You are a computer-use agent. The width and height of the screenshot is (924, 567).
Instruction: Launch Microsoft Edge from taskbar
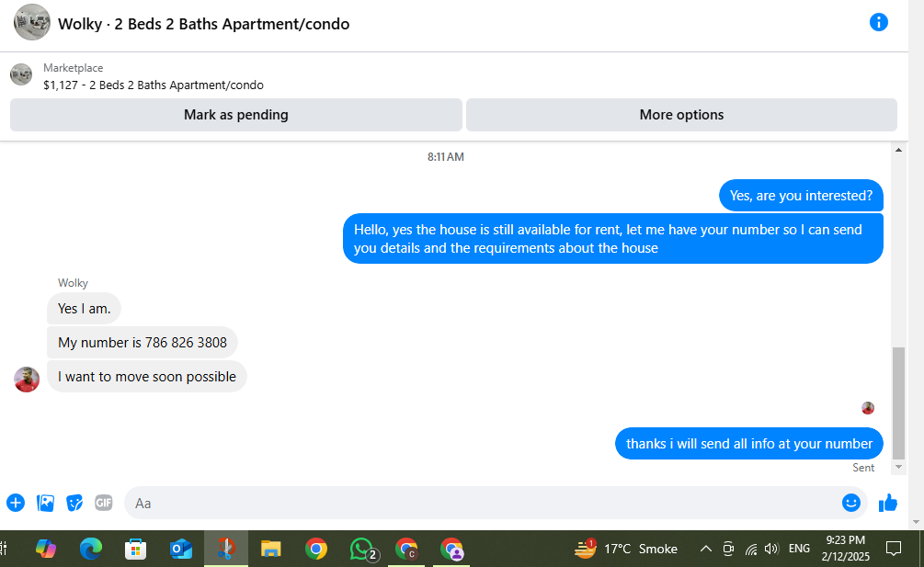pyautogui.click(x=91, y=549)
